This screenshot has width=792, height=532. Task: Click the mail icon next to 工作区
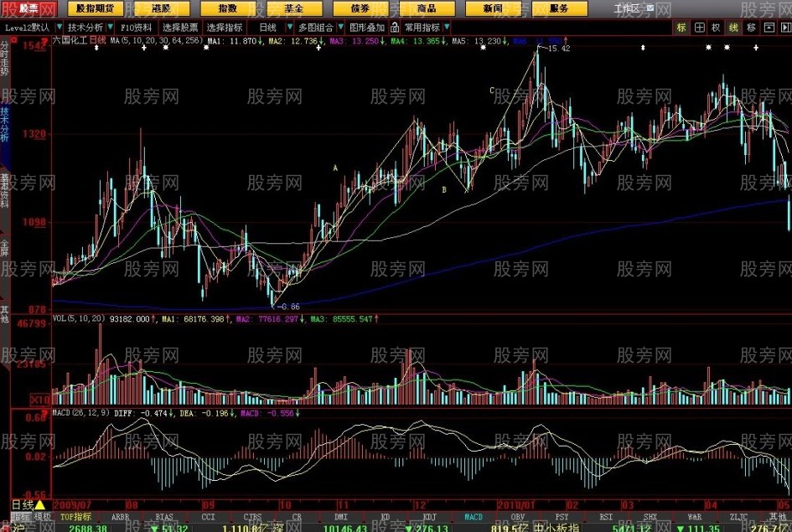click(x=650, y=8)
